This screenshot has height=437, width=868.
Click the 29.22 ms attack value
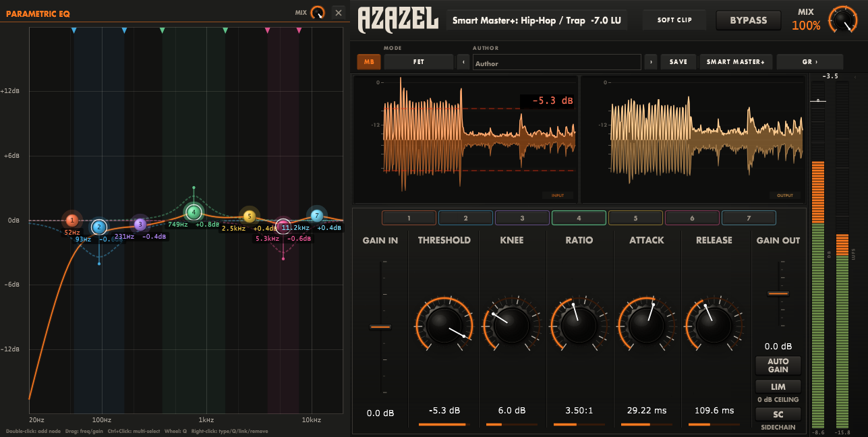click(646, 410)
